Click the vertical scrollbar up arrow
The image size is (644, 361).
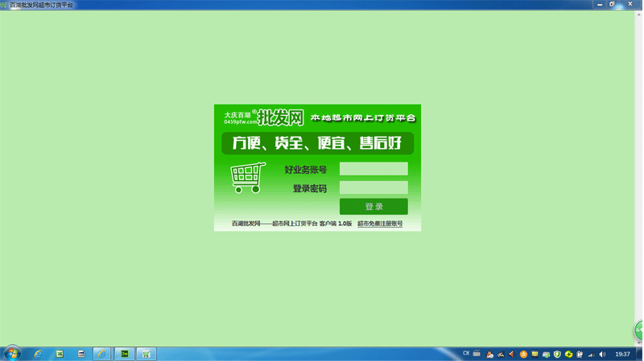(x=638, y=14)
